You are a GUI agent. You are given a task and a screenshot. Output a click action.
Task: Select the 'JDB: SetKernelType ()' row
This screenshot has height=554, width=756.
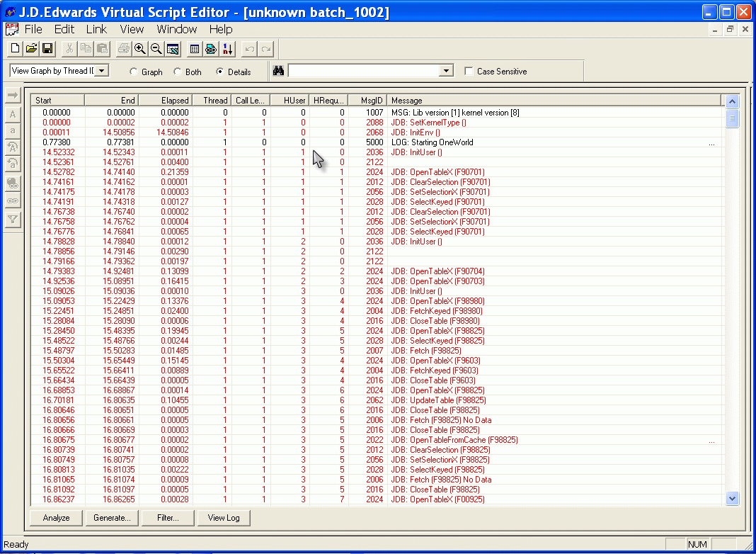(377, 123)
